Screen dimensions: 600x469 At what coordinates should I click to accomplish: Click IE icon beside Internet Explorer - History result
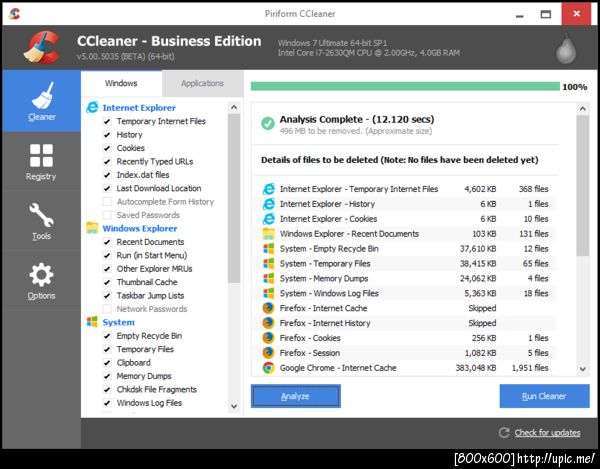[x=268, y=204]
